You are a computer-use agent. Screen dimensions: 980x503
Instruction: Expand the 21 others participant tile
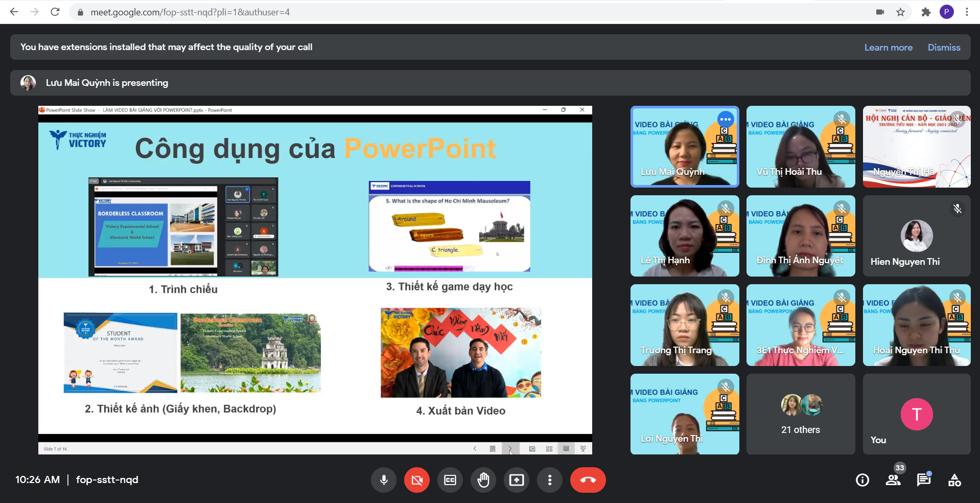[801, 414]
